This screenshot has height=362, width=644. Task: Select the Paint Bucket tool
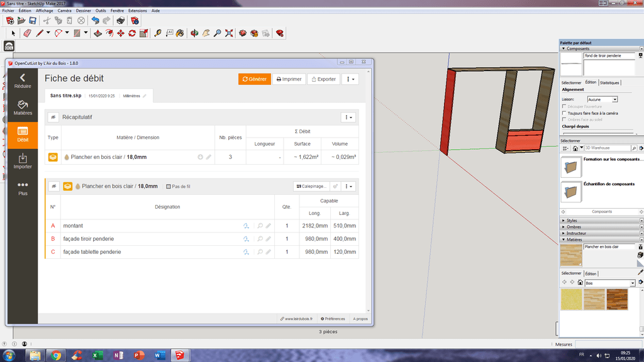coord(180,33)
